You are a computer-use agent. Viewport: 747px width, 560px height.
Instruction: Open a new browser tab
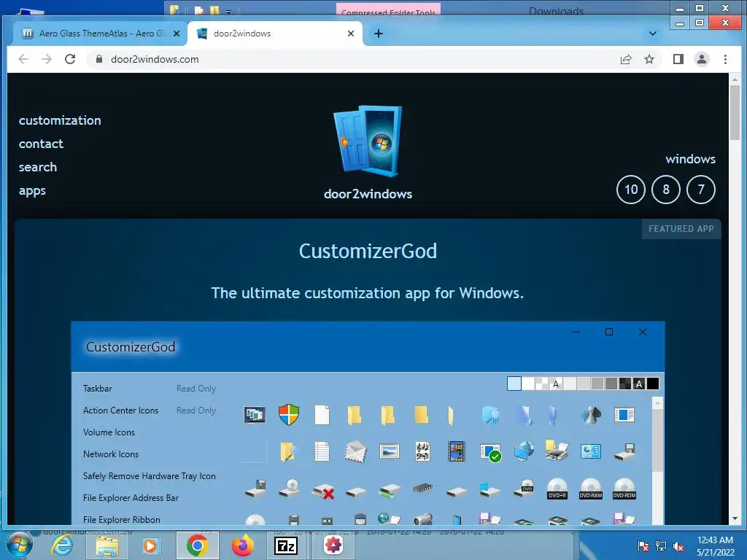pyautogui.click(x=379, y=34)
